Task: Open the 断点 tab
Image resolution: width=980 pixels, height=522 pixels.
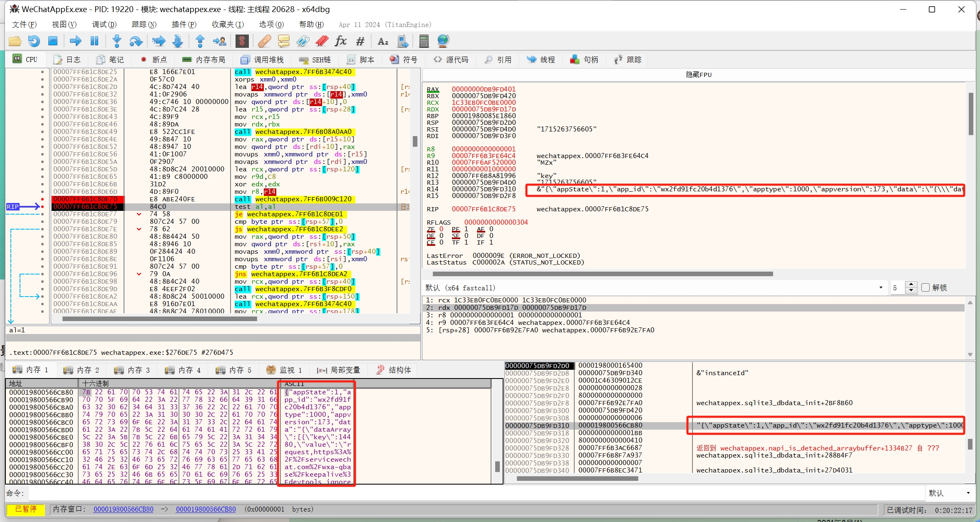Action: (154, 59)
